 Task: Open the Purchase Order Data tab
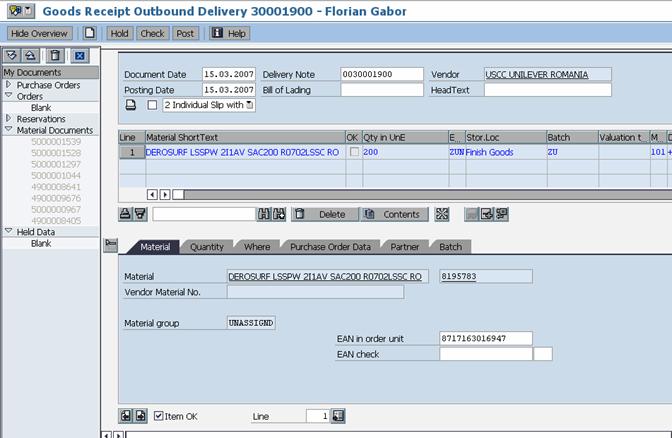[x=330, y=247]
